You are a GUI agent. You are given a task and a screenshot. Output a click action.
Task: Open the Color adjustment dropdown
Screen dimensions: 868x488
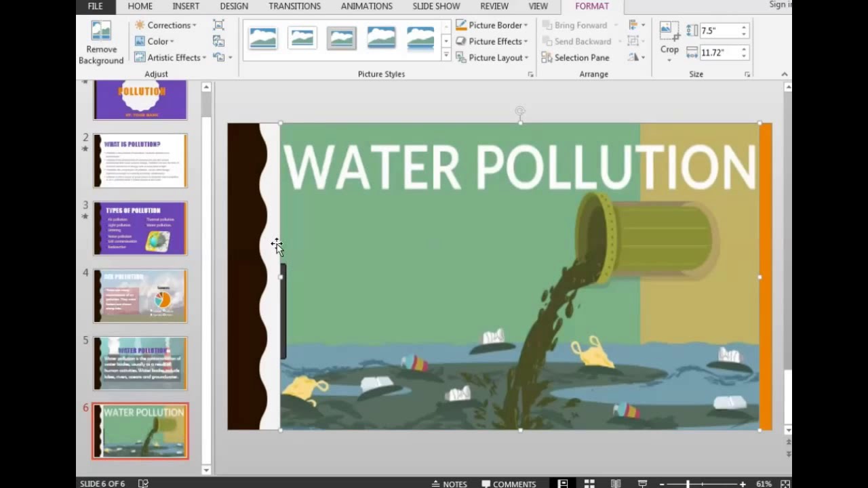click(155, 41)
